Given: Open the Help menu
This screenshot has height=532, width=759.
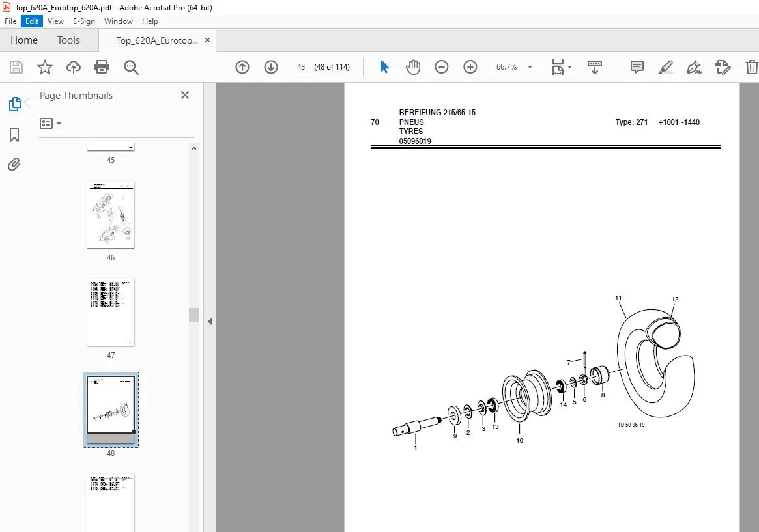Looking at the screenshot, I should tap(150, 21).
